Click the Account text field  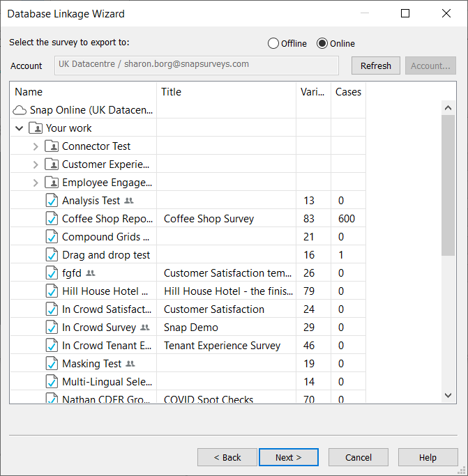[x=197, y=66]
